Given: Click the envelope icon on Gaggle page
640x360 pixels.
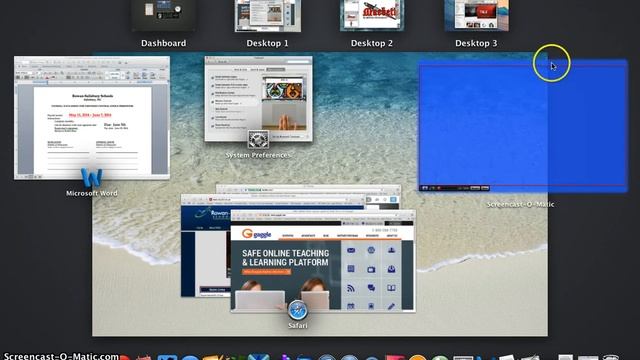Looking at the screenshot, I should pos(351,250).
